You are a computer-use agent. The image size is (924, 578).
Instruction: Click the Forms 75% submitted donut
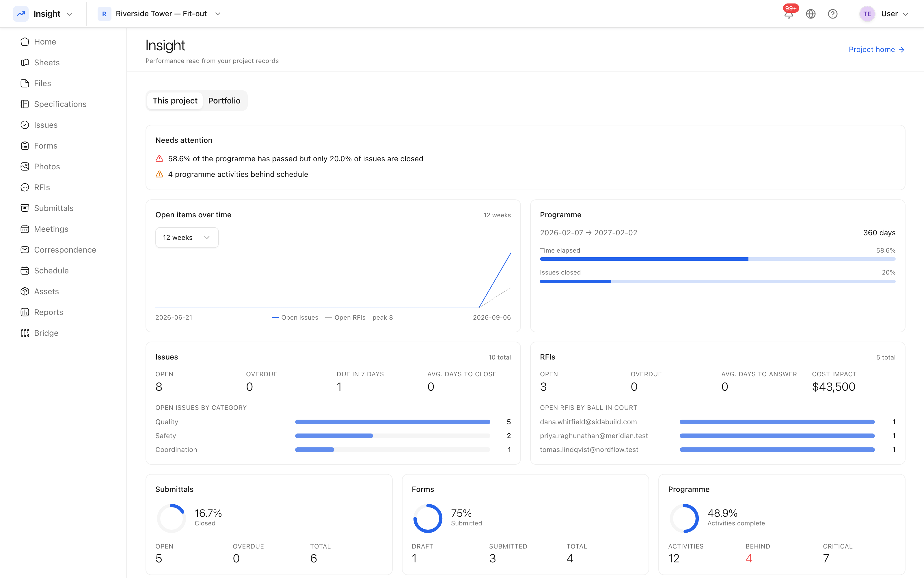pos(428,518)
